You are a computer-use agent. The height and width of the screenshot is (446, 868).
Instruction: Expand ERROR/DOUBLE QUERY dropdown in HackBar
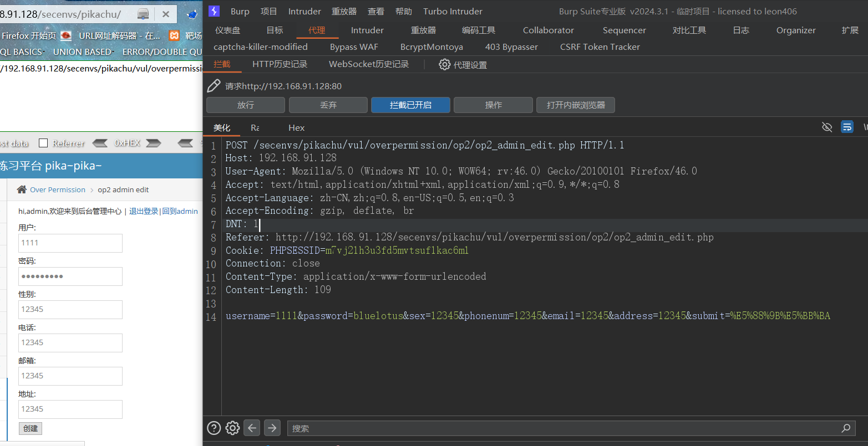pos(162,52)
